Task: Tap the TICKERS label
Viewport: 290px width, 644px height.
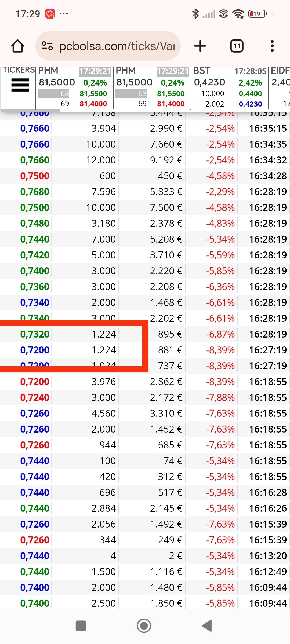Action: coord(19,70)
